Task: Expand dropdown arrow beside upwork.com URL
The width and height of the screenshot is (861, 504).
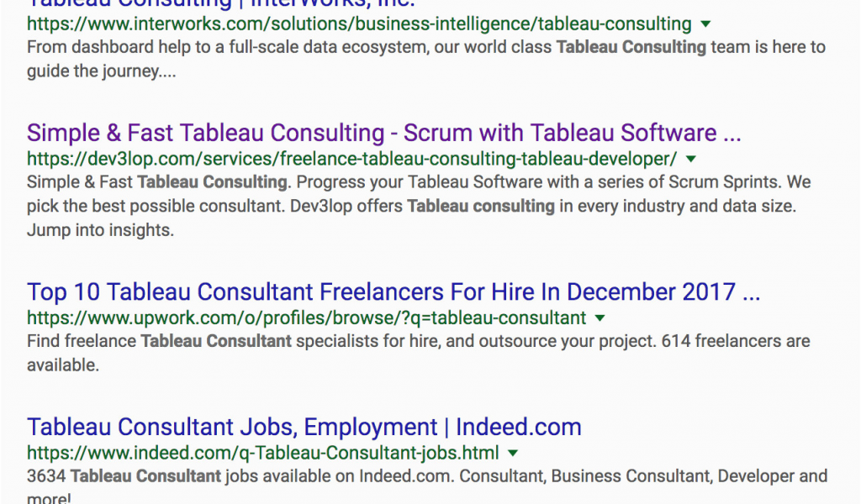Action: point(600,318)
